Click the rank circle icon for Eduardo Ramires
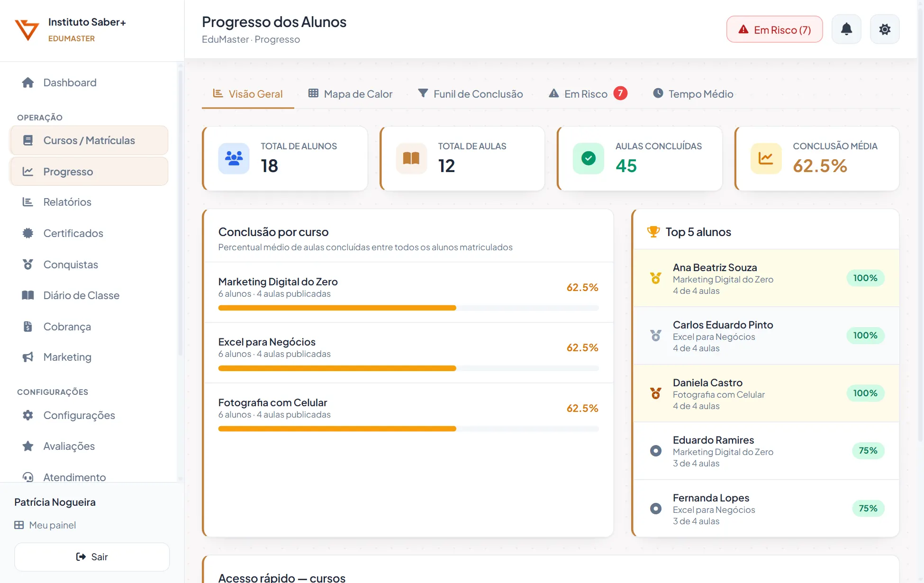The height and width of the screenshot is (583, 924). pos(656,451)
